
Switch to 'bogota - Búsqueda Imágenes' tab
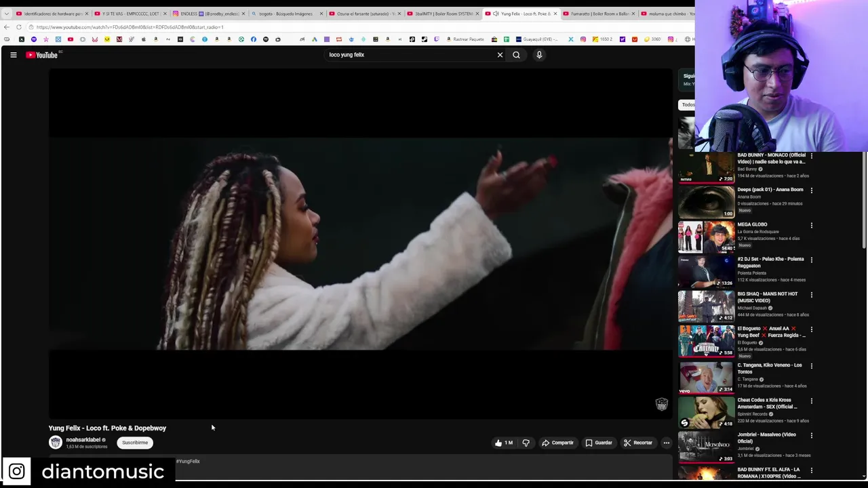288,14
